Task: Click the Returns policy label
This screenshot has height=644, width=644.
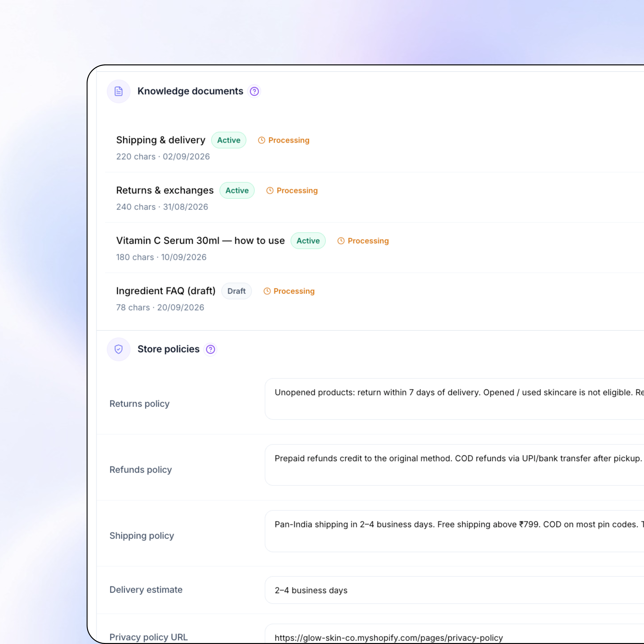Action: 139,404
